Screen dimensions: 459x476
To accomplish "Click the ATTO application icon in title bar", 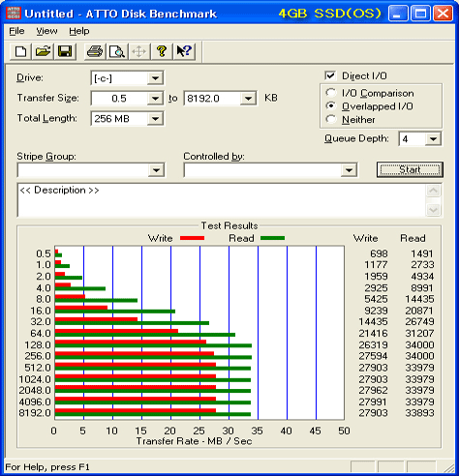I will pyautogui.click(x=14, y=14).
